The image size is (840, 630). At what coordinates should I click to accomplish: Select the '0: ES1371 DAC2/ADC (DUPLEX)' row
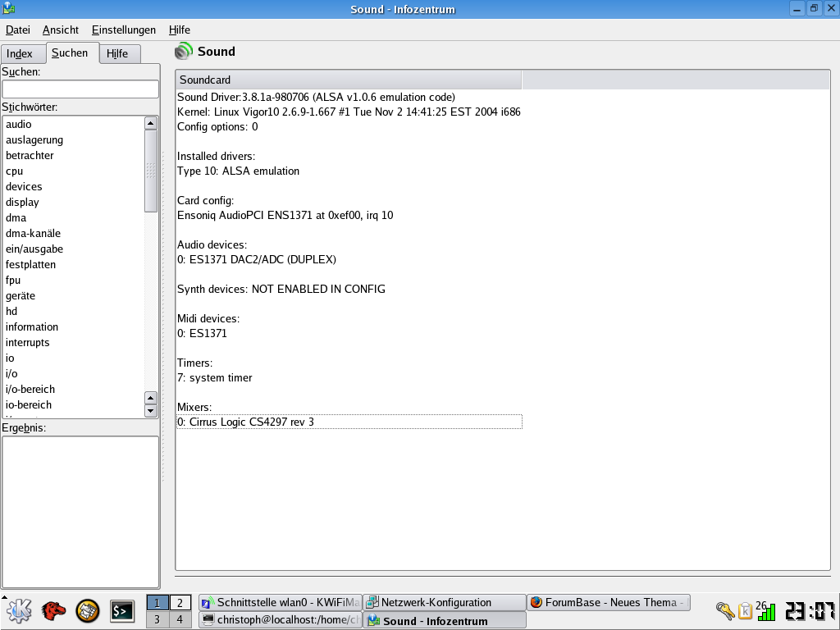[x=349, y=259]
